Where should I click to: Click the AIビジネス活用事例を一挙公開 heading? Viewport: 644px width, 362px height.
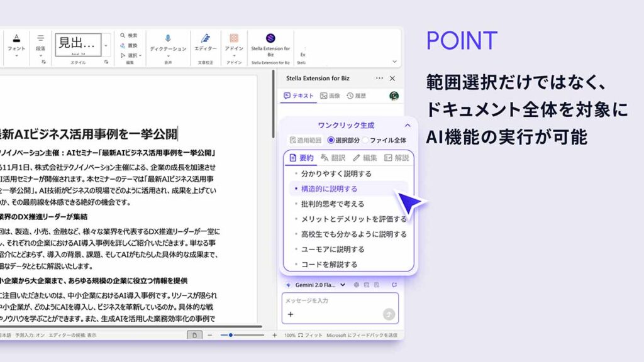coord(88,134)
